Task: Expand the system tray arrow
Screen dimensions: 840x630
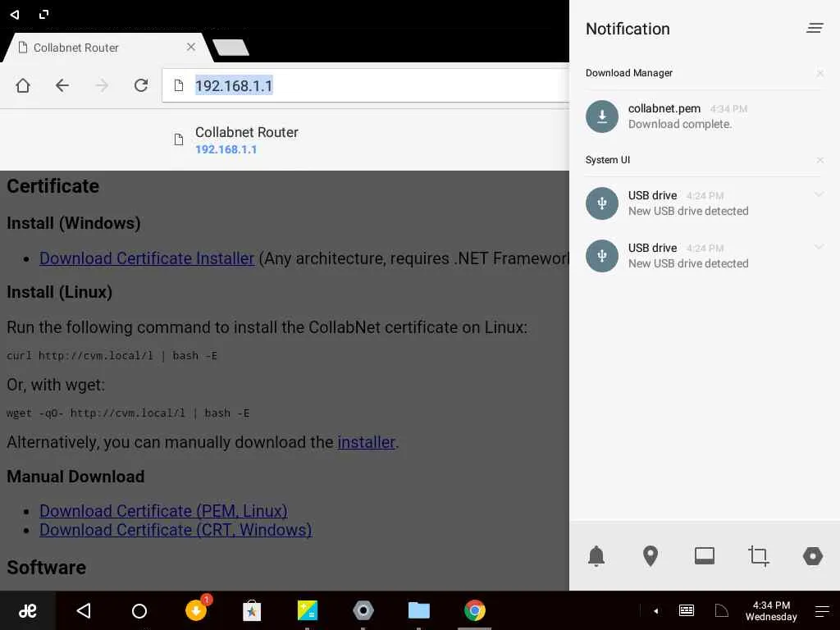Action: (655, 610)
